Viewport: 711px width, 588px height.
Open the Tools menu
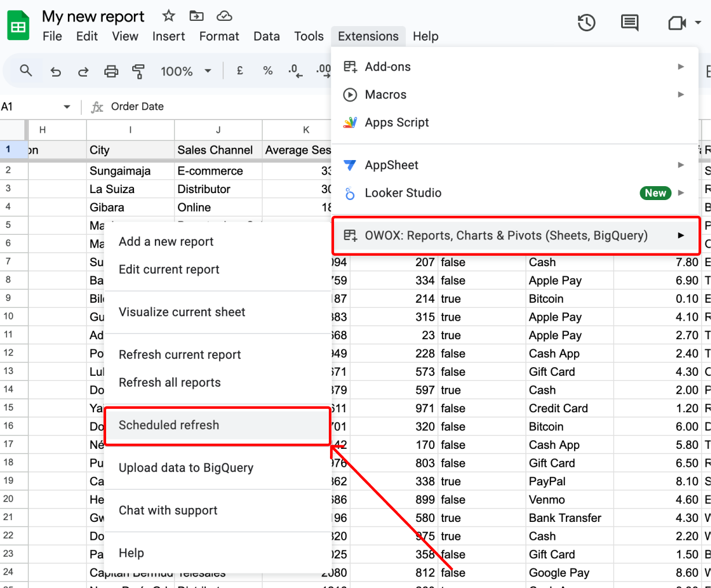pyautogui.click(x=309, y=36)
